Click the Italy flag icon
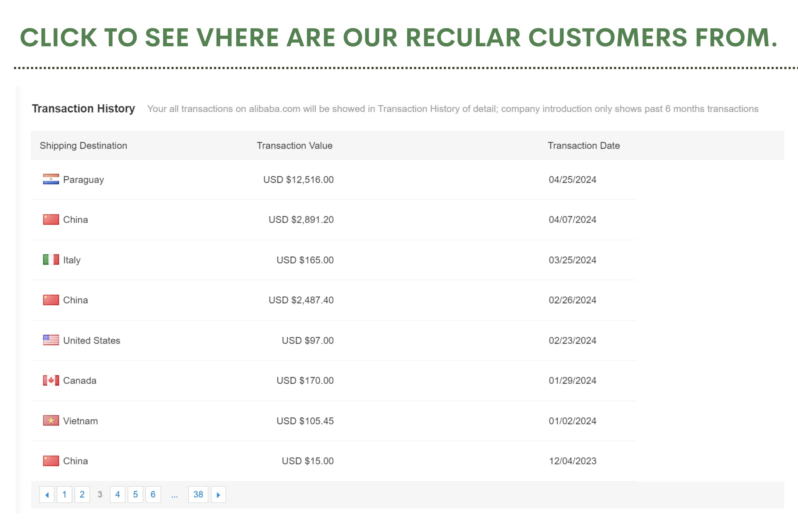The image size is (798, 532). 51,260
